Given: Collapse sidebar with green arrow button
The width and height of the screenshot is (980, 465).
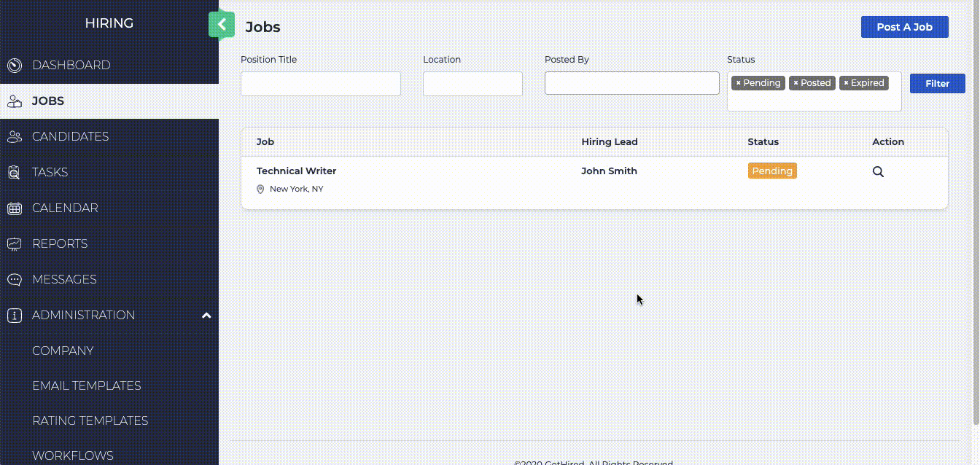Looking at the screenshot, I should point(222,25).
